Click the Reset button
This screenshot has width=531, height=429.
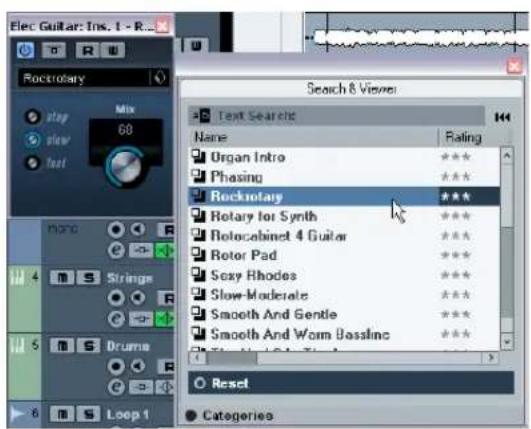click(351, 383)
